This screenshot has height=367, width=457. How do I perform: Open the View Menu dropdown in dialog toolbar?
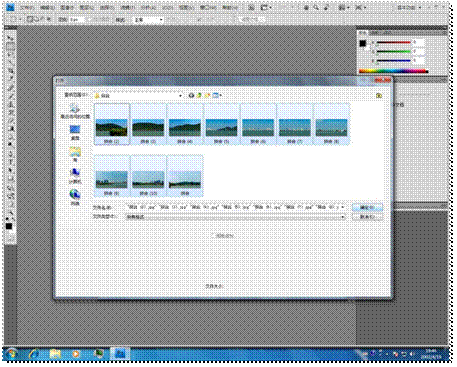pos(217,95)
